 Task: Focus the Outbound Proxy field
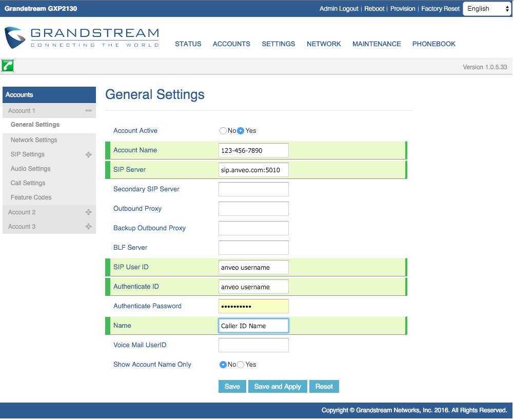pyautogui.click(x=253, y=209)
